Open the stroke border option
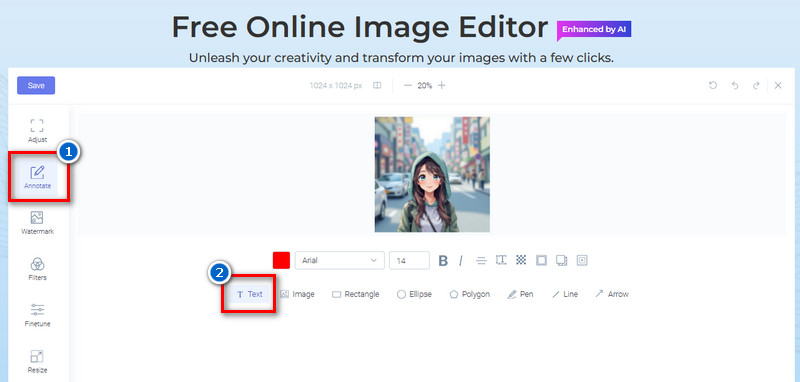The image size is (800, 382). click(x=541, y=260)
